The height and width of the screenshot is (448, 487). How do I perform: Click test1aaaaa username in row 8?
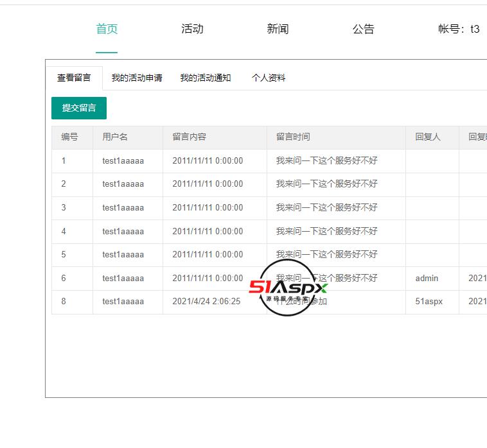click(123, 302)
